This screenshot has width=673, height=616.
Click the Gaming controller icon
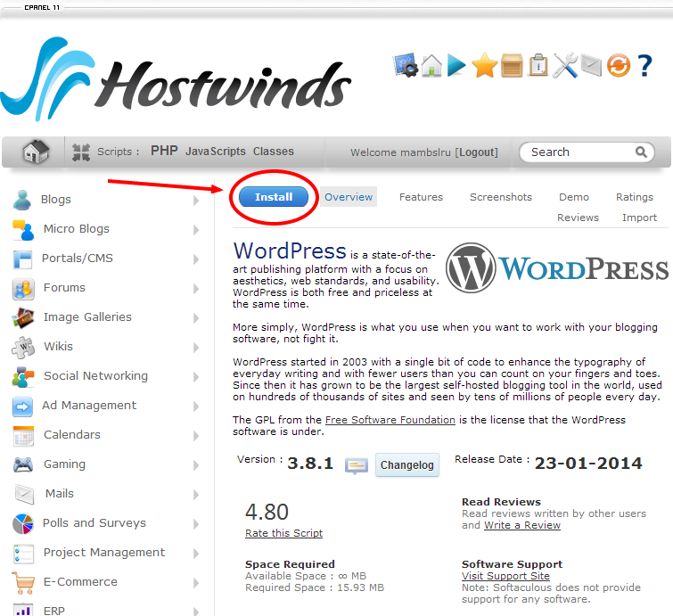click(x=23, y=465)
